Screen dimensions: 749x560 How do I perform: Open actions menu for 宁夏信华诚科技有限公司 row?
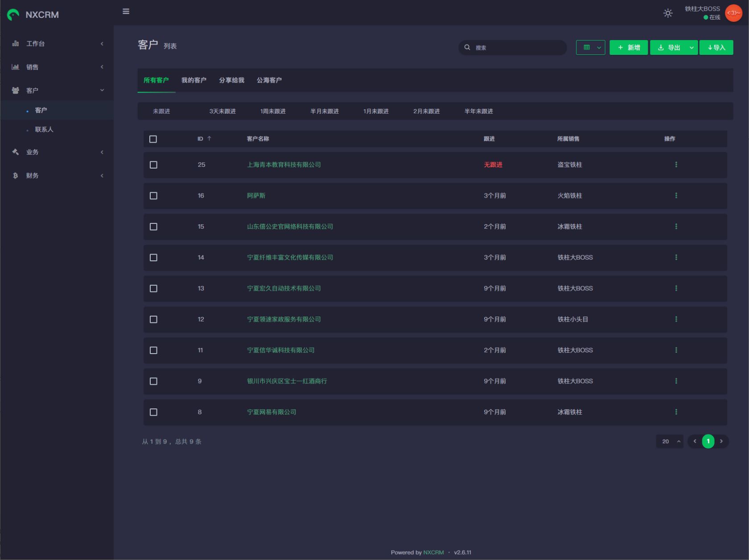pyautogui.click(x=676, y=350)
